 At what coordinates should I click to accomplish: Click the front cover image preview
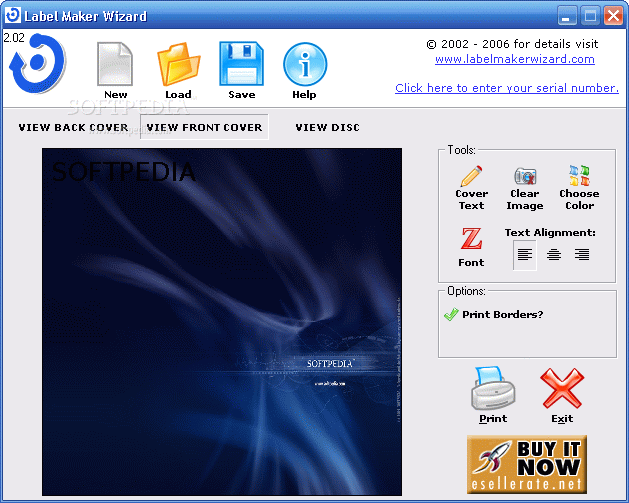[222, 322]
